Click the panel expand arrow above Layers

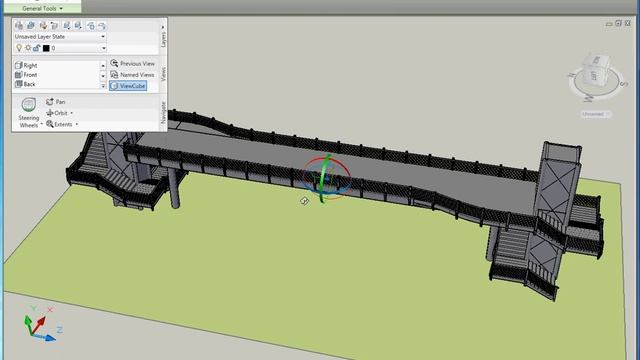click(x=163, y=27)
